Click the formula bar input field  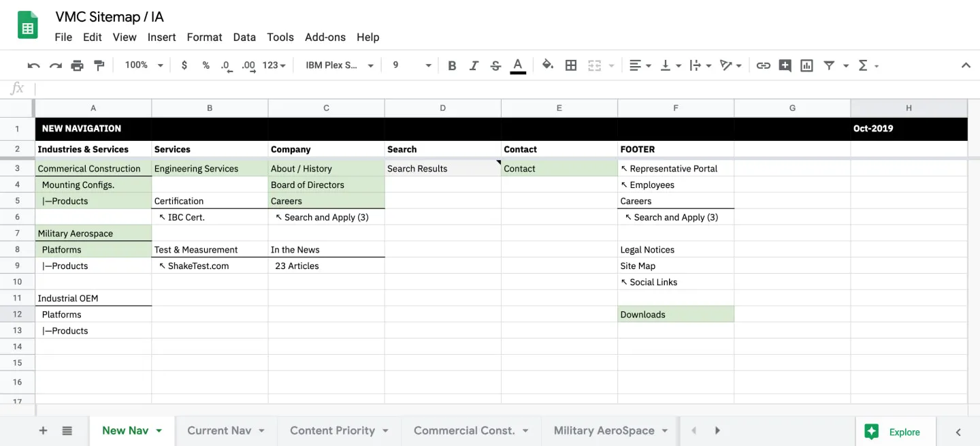[476, 89]
